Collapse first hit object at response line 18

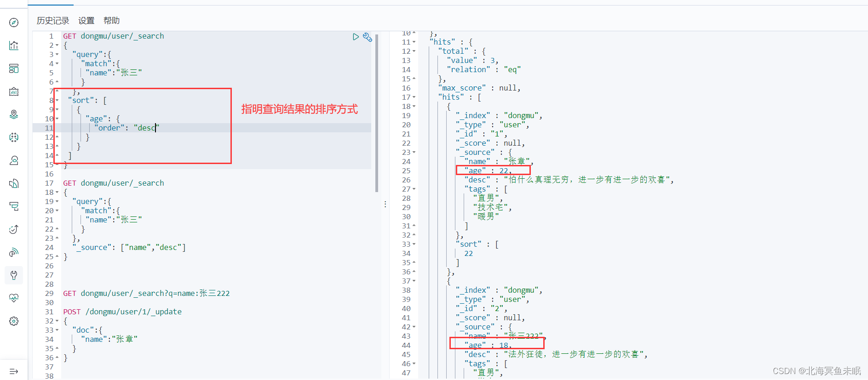[x=414, y=106]
